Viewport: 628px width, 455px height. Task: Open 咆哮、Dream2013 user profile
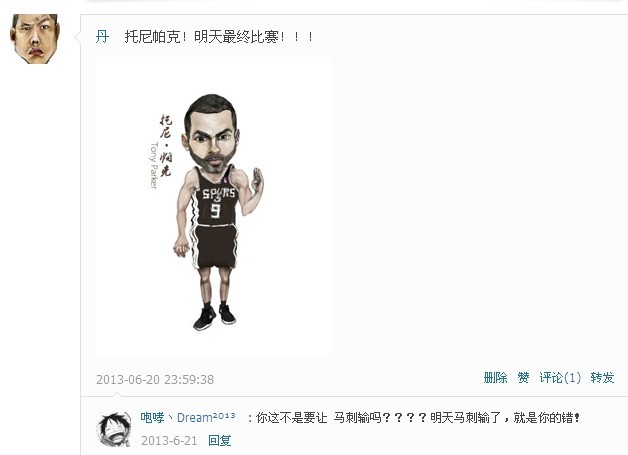(188, 418)
